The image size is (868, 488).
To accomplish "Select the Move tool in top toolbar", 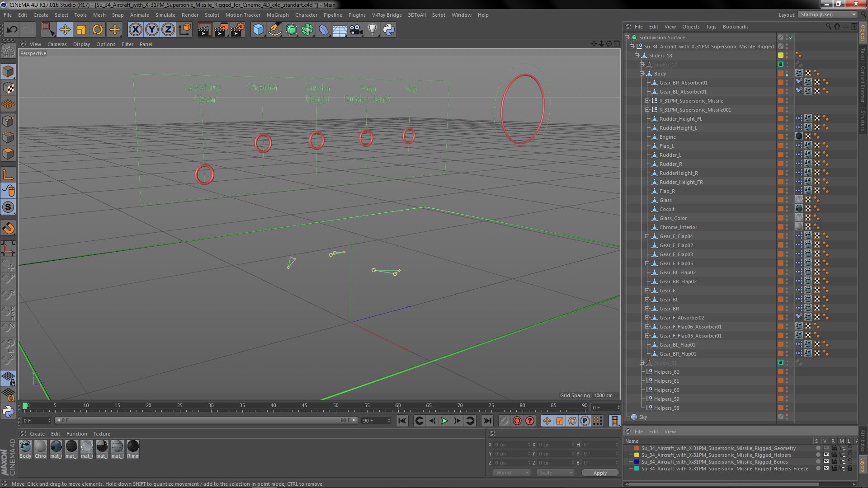I will click(65, 30).
